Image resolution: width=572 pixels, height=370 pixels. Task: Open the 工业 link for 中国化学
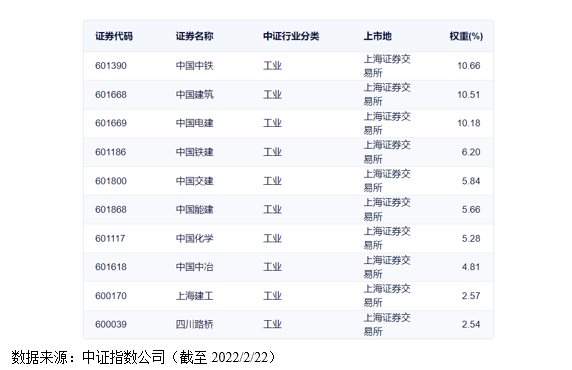point(273,238)
